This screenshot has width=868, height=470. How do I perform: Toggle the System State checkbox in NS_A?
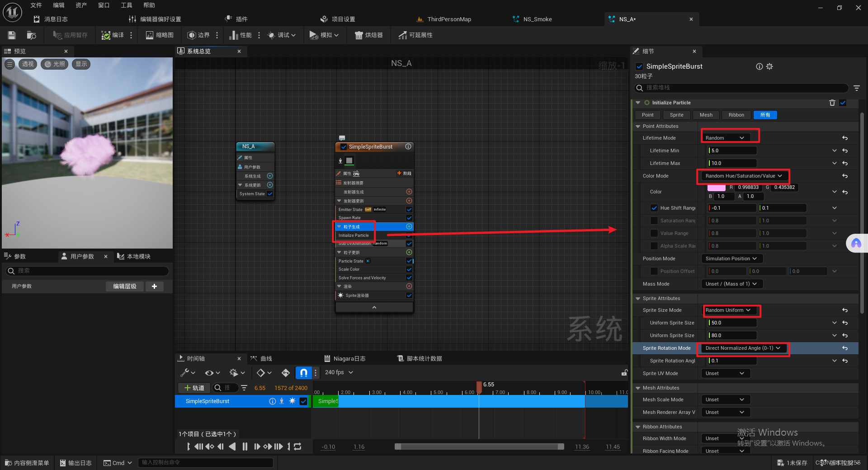(270, 194)
